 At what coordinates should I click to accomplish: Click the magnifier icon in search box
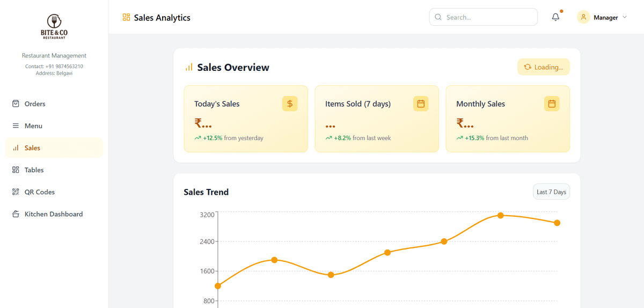pos(438,17)
